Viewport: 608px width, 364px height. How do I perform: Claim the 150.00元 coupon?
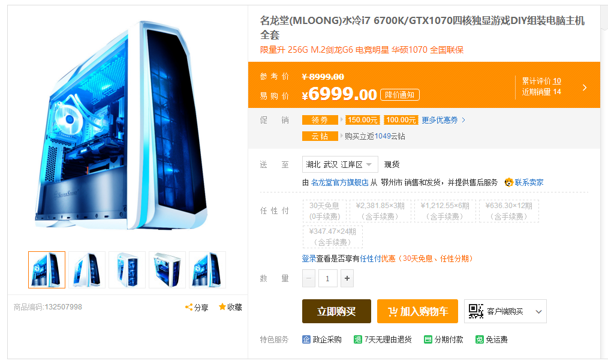click(363, 120)
